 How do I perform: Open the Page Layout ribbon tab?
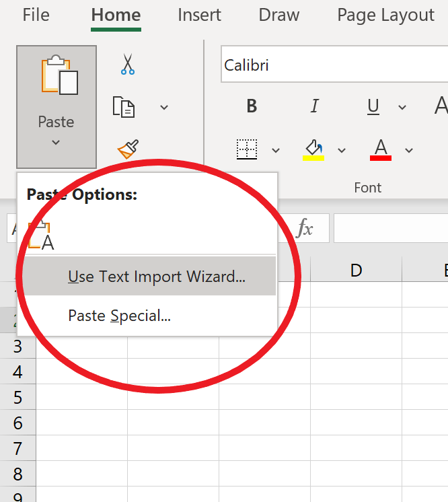pyautogui.click(x=385, y=15)
